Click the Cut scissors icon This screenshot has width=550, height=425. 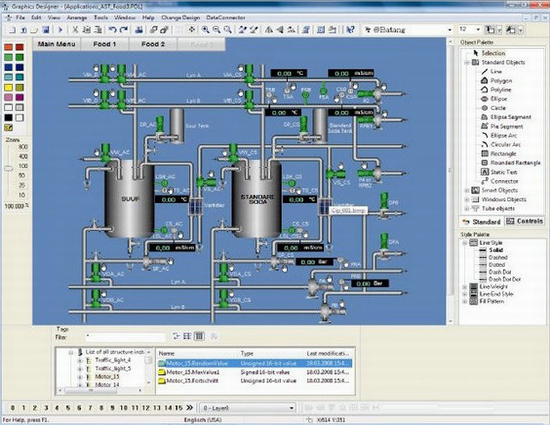coord(75,30)
